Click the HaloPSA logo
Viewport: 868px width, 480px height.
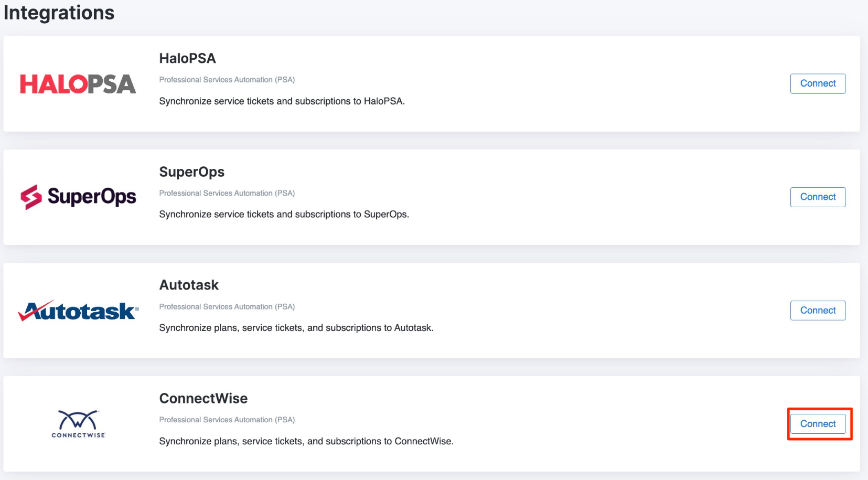(78, 84)
